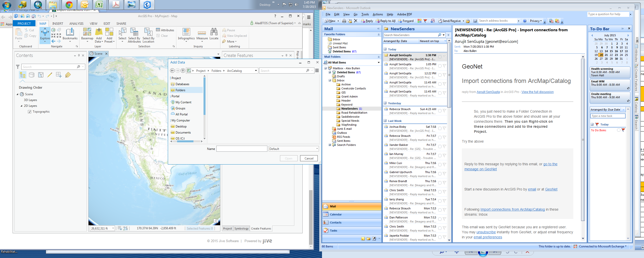Image resolution: width=644 pixels, height=258 pixels.
Task: Open the Basemap gallery
Action: [x=87, y=34]
